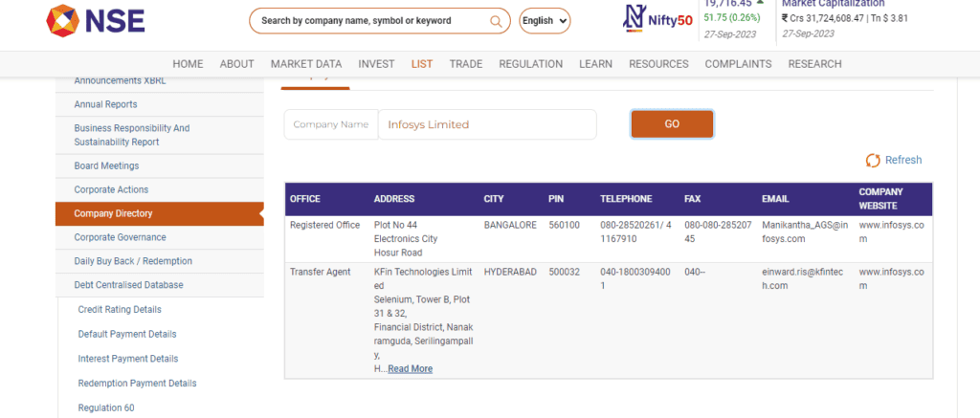
Task: Click the NSE logo
Action: tap(96, 21)
